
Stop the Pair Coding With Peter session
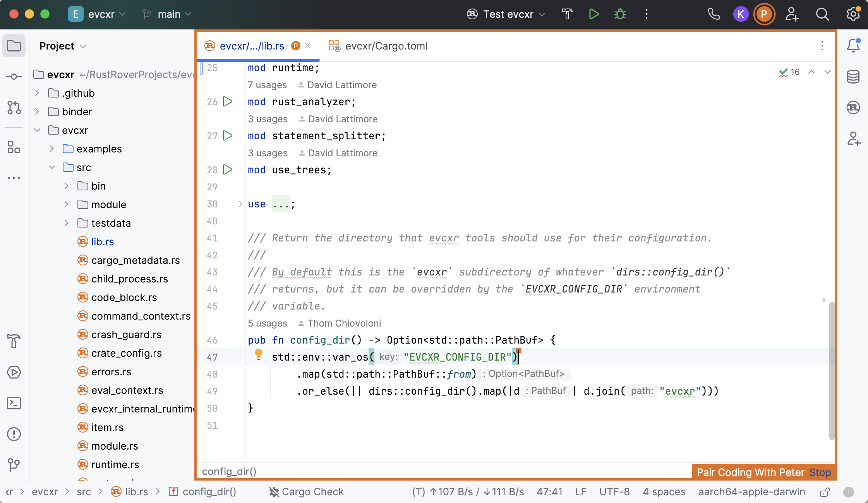820,472
